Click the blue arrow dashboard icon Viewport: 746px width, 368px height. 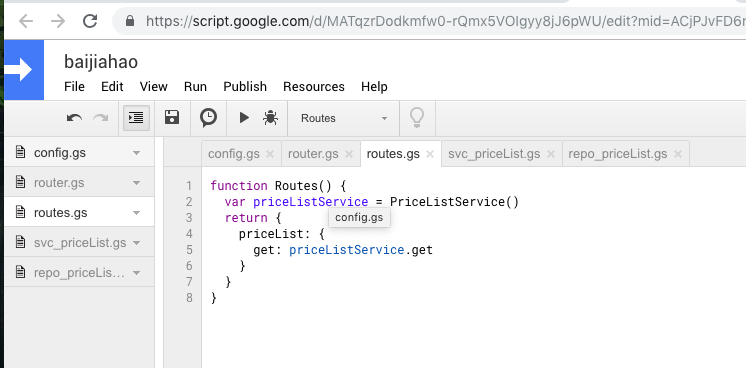[x=24, y=70]
